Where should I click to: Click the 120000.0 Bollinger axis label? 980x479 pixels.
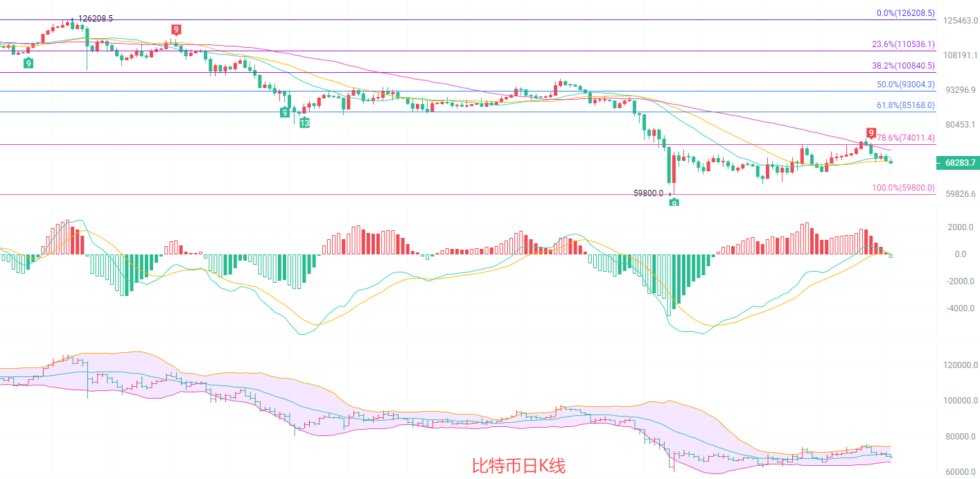point(959,365)
